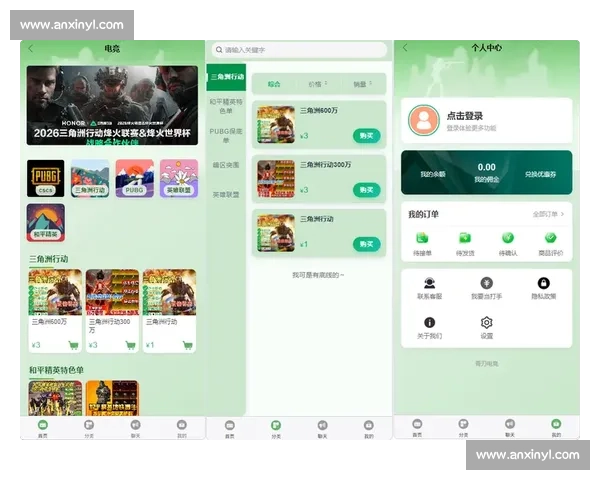Tap 点击登录 to sign in
600x480 pixels.
pyautogui.click(x=465, y=116)
